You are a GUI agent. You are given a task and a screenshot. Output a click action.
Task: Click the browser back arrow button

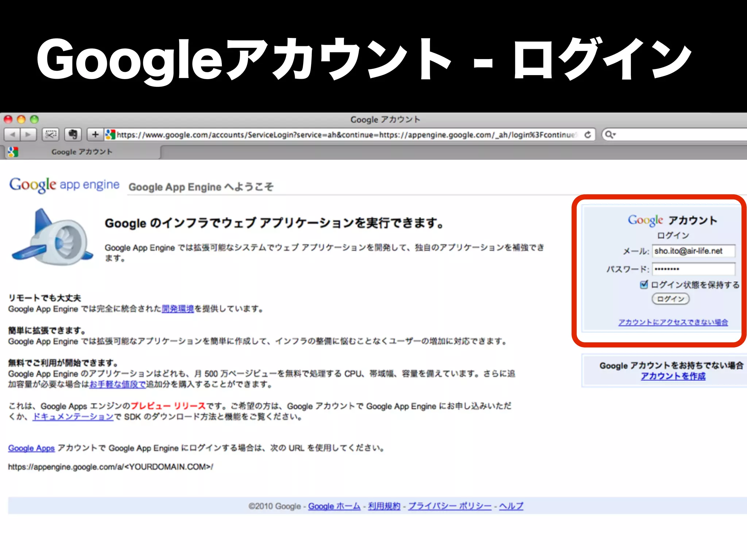pyautogui.click(x=13, y=135)
